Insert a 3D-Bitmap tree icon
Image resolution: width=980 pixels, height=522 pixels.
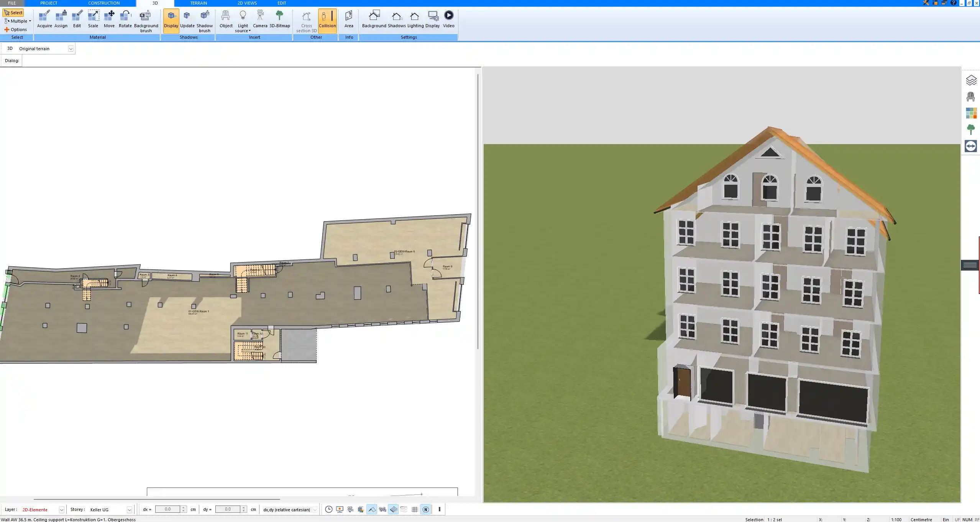pyautogui.click(x=279, y=19)
